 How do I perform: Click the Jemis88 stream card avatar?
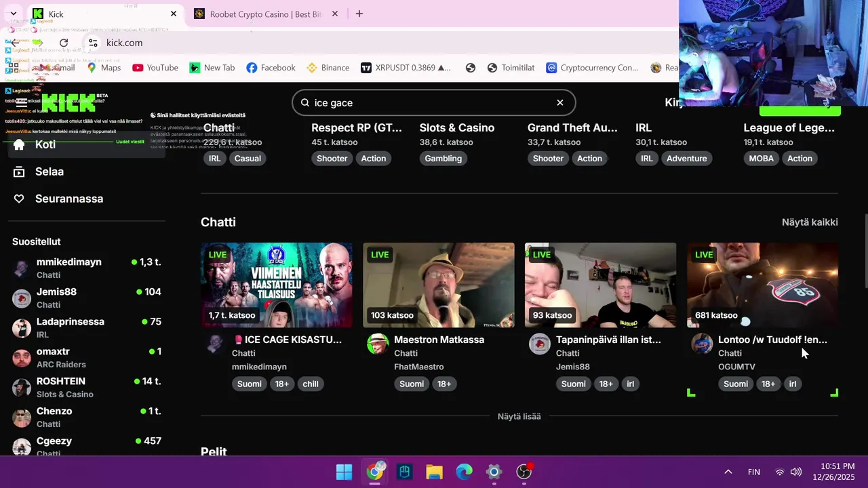coord(540,344)
